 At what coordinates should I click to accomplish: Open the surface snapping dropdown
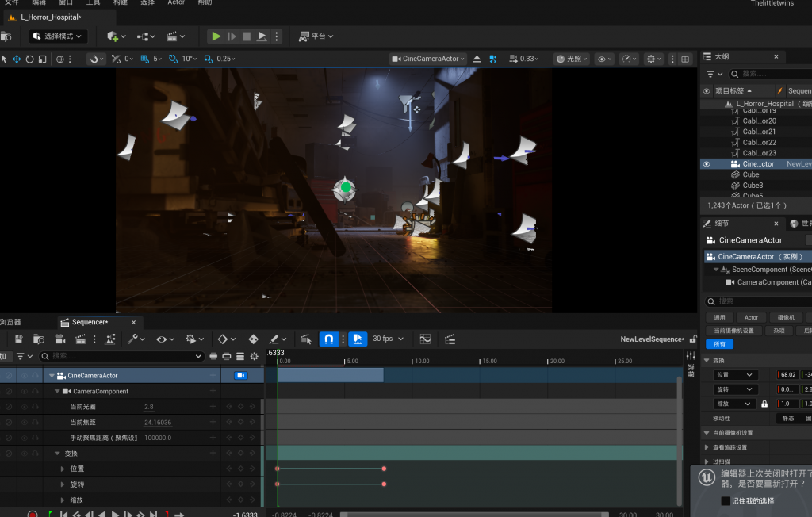coord(96,59)
